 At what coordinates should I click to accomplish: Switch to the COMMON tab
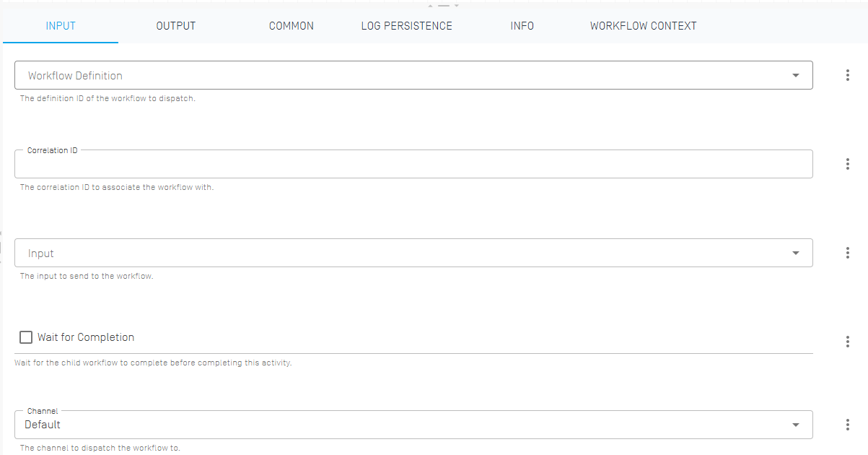pos(291,25)
